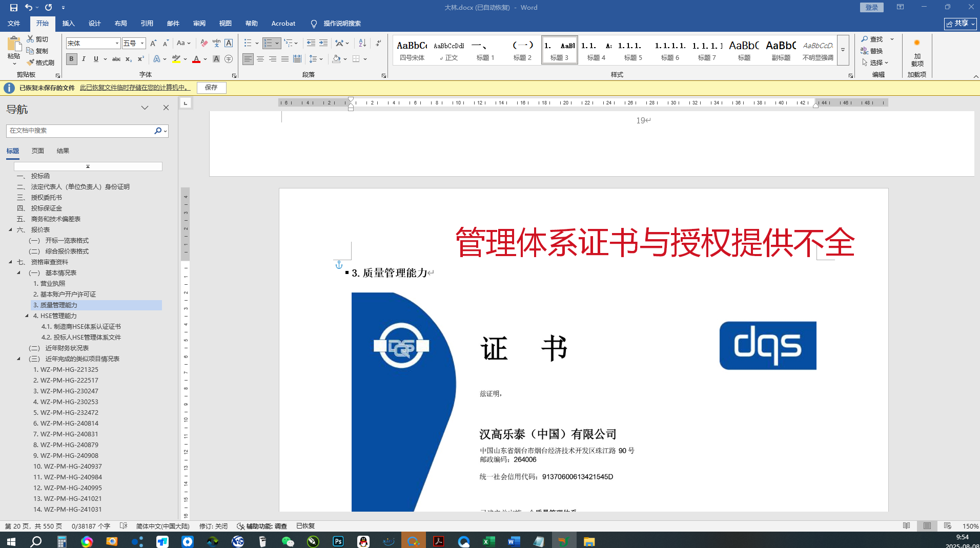
Task: Save the document using the quick access disk icon
Action: pos(14,8)
